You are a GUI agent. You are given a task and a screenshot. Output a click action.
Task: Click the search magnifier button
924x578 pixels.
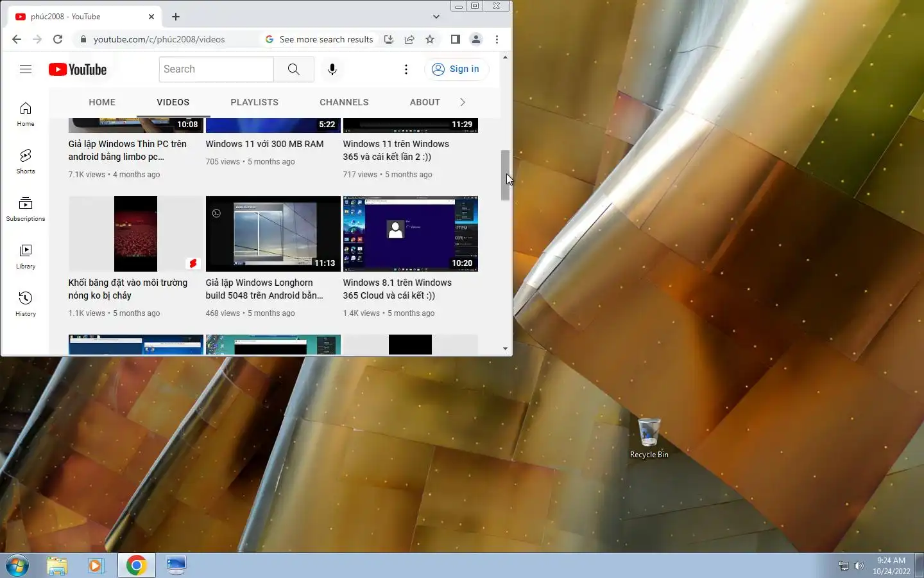pos(294,69)
